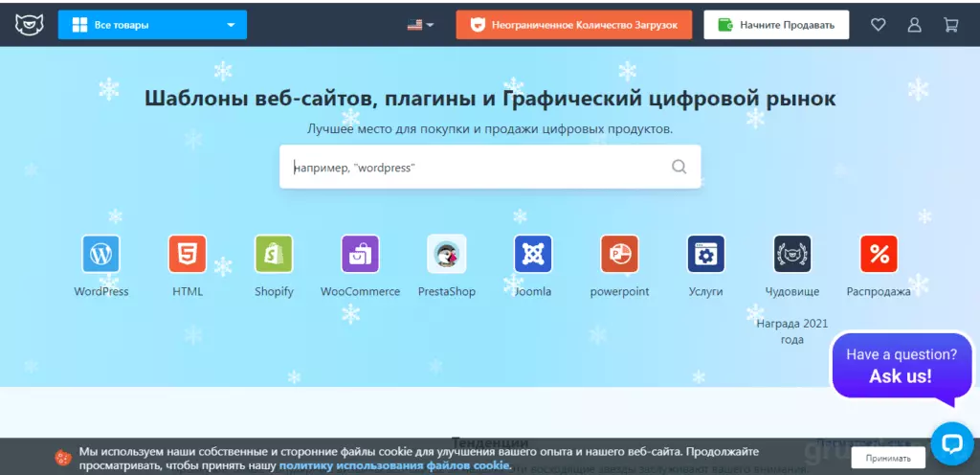The width and height of the screenshot is (980, 475).
Task: Click Неограниченное Количество Загрузок button
Action: pyautogui.click(x=574, y=25)
